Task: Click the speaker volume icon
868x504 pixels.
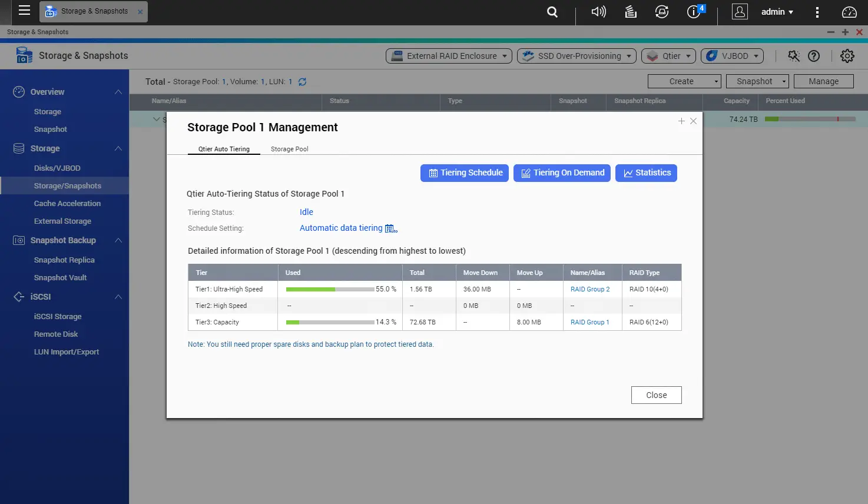Action: 598,12
